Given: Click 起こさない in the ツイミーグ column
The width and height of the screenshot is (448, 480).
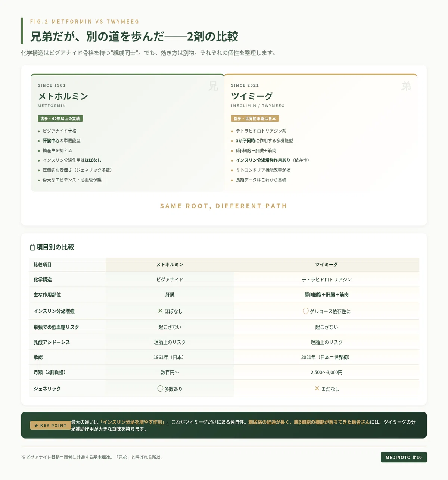Looking at the screenshot, I should pos(327,327).
